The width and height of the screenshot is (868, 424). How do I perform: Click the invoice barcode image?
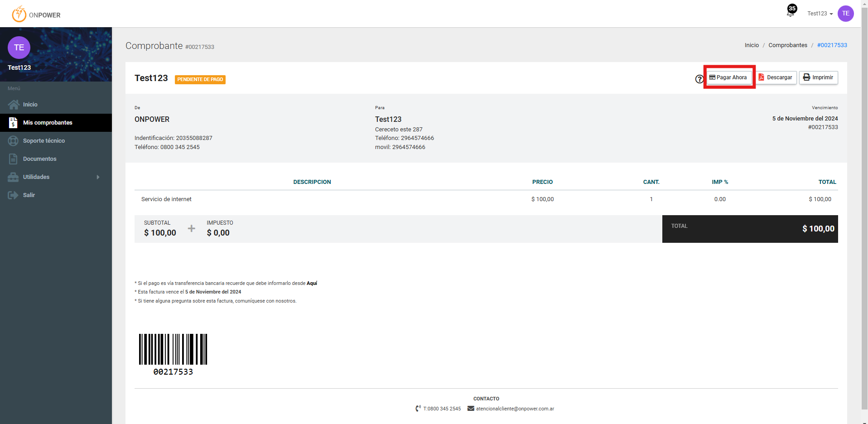coord(173,350)
